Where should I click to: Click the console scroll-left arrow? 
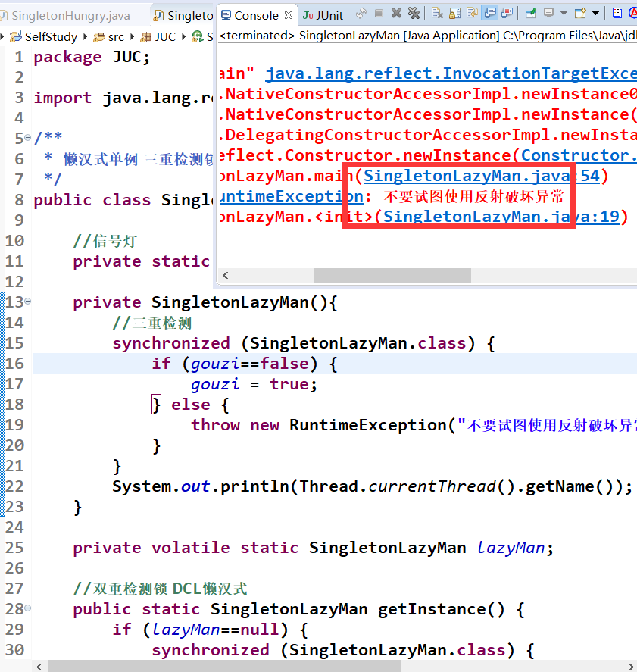pyautogui.click(x=226, y=275)
